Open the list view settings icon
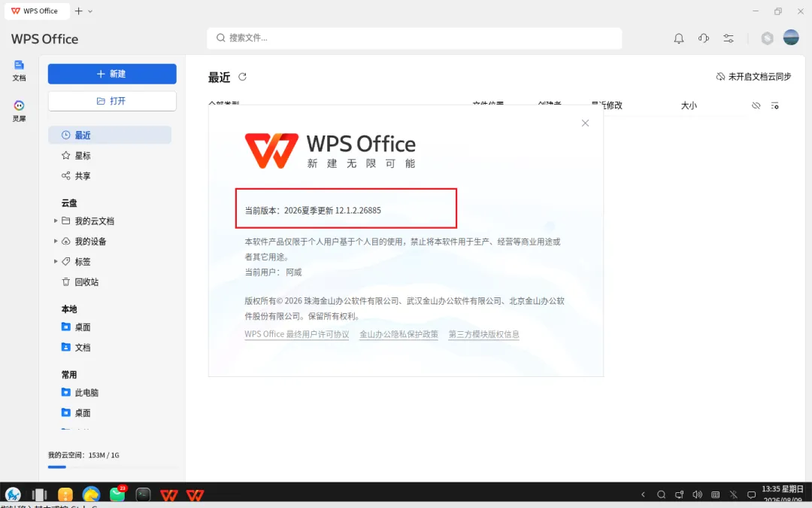 (x=774, y=106)
